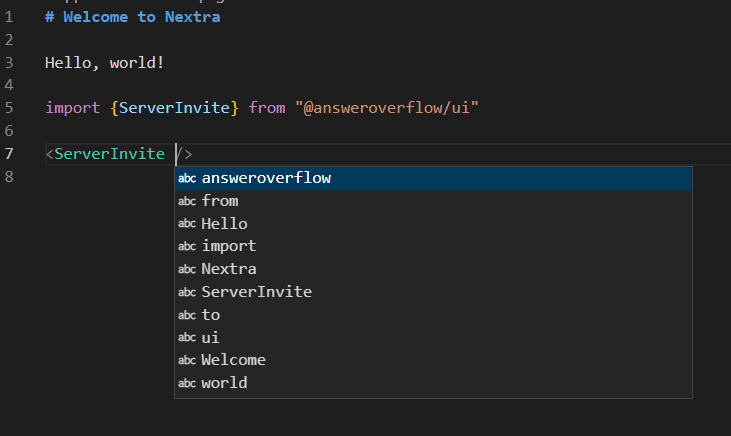Click the abc icon beside from suggestion
Image resolution: width=731 pixels, height=436 pixels.
coord(187,201)
